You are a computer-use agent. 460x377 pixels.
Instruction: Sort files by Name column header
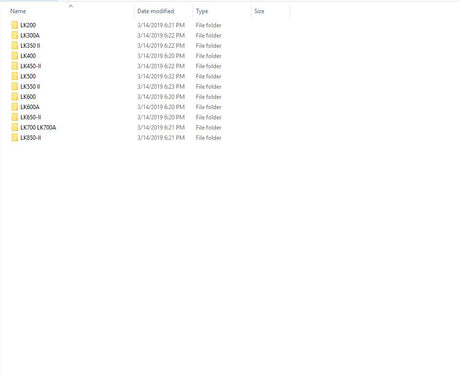pyautogui.click(x=18, y=11)
